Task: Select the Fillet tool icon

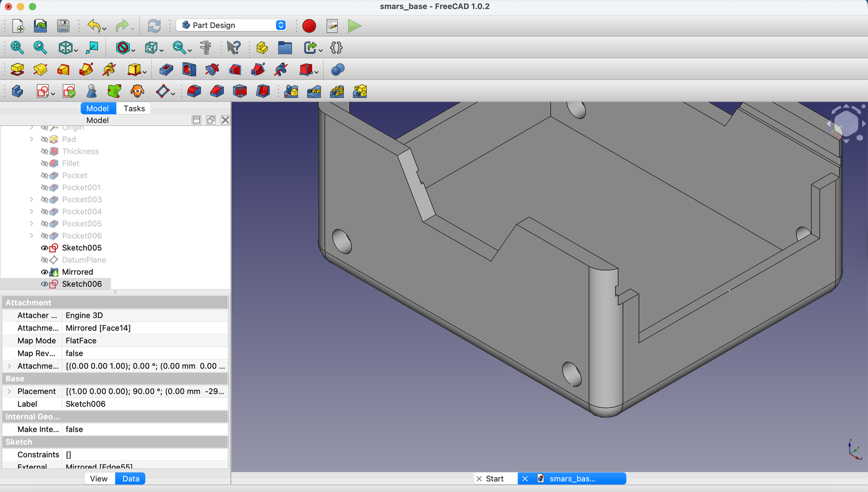Action: pos(194,91)
